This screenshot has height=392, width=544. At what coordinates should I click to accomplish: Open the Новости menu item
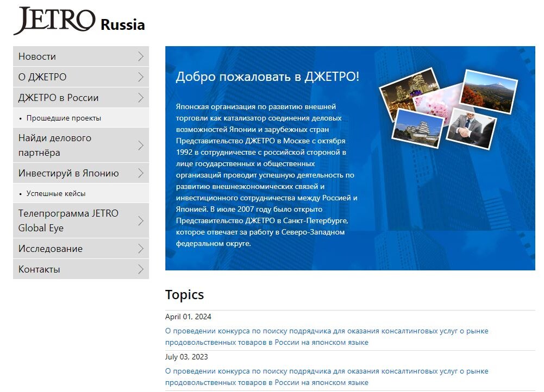pos(81,56)
